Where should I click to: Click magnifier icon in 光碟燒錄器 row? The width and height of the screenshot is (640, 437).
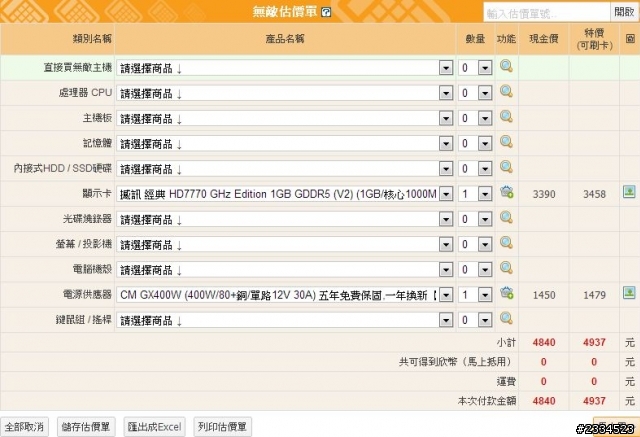pyautogui.click(x=506, y=217)
